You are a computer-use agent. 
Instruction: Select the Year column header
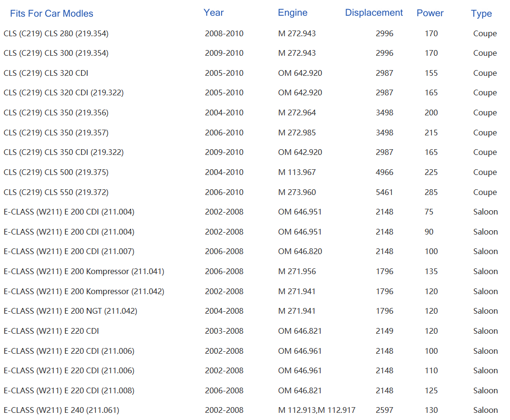click(x=214, y=13)
